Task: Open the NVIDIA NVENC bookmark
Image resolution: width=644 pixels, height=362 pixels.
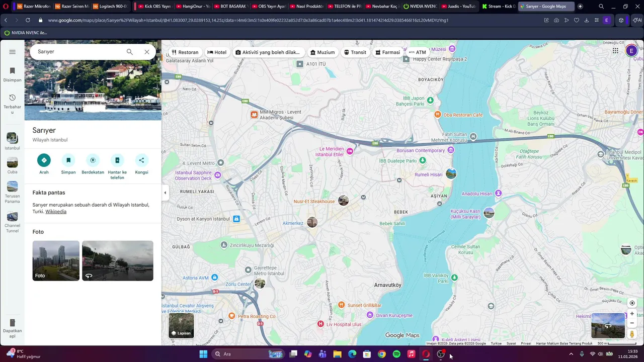Action: click(26, 33)
